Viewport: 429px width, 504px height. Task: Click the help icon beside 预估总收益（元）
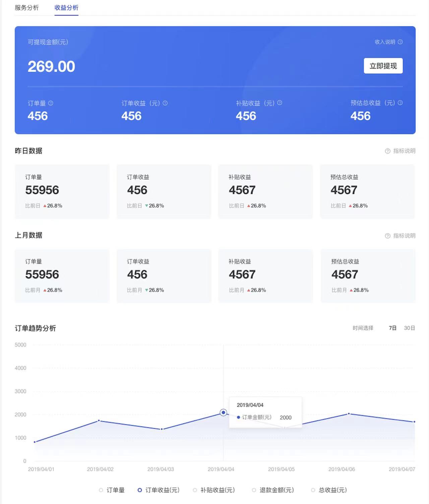pyautogui.click(x=400, y=103)
